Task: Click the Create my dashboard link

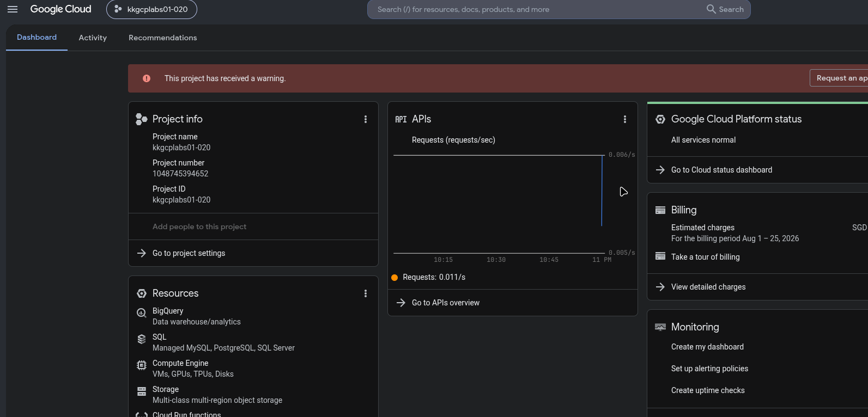Action: tap(707, 347)
